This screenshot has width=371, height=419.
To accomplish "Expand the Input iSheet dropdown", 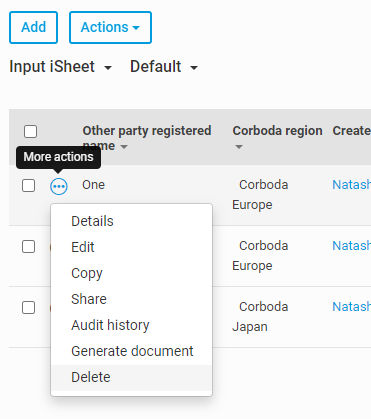I will coord(60,66).
